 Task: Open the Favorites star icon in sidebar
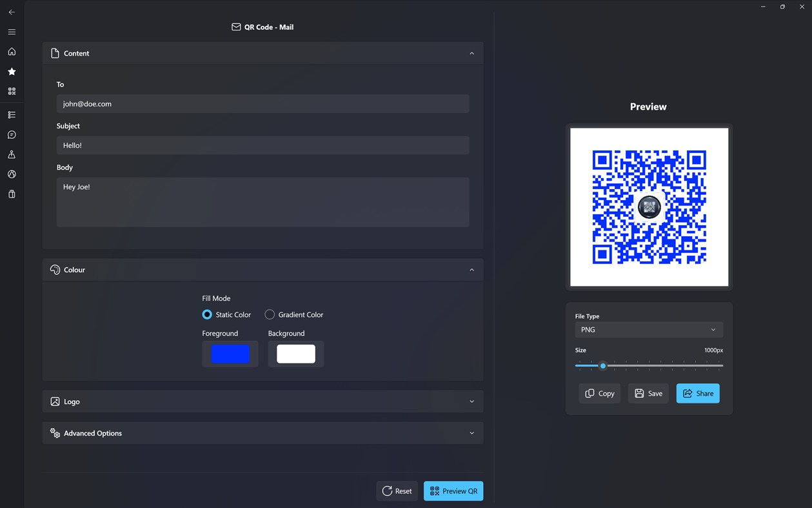point(12,71)
